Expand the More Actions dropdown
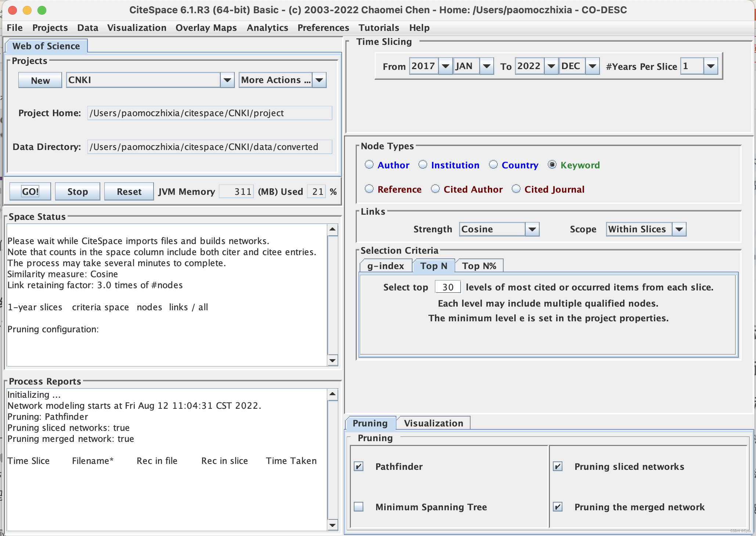 (x=319, y=80)
